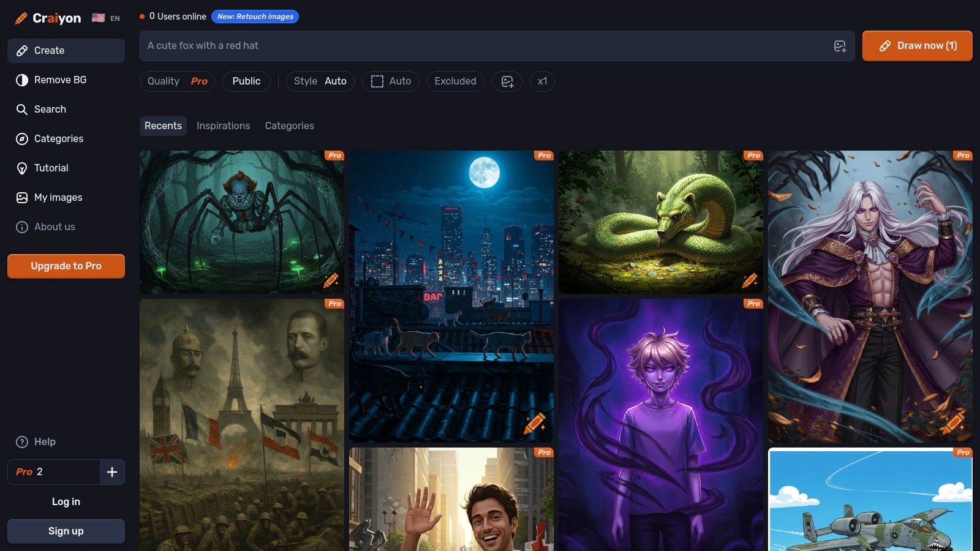Switch to the Categories tab
The image size is (980, 551).
coord(290,126)
